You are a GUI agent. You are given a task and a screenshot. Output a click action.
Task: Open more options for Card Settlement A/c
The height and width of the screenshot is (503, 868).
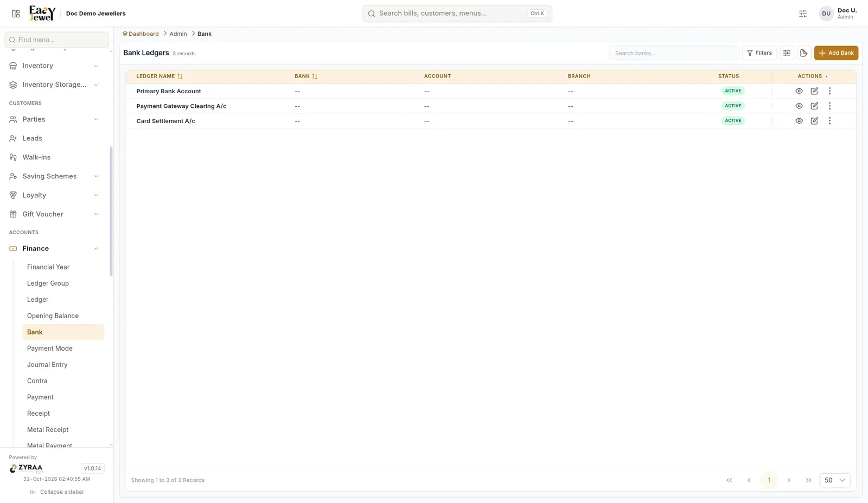coord(829,121)
